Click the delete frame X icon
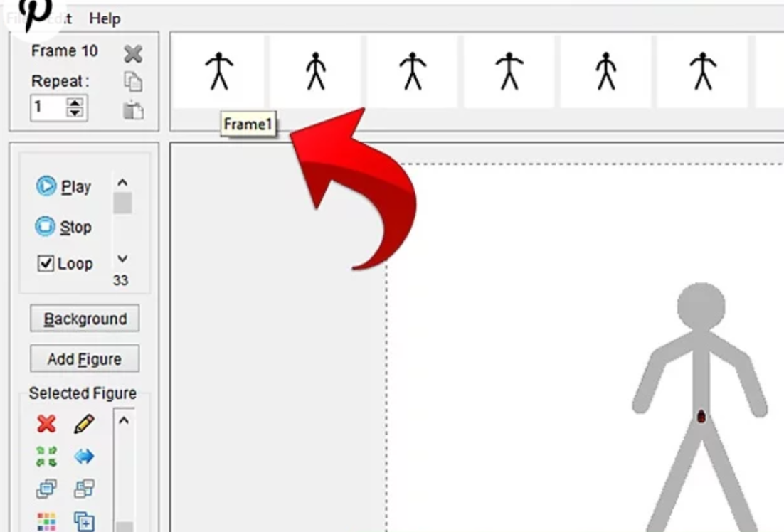The width and height of the screenshot is (784, 532). [x=132, y=53]
